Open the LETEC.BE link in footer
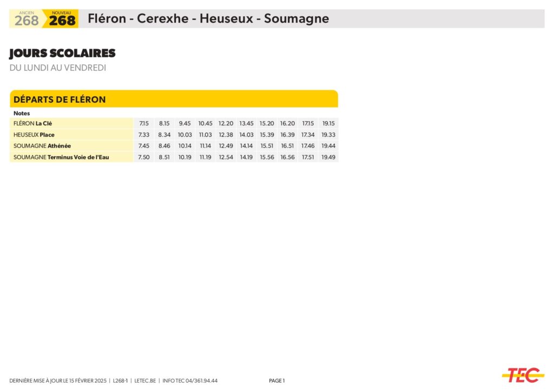This screenshot has height=392, width=554. (145, 381)
